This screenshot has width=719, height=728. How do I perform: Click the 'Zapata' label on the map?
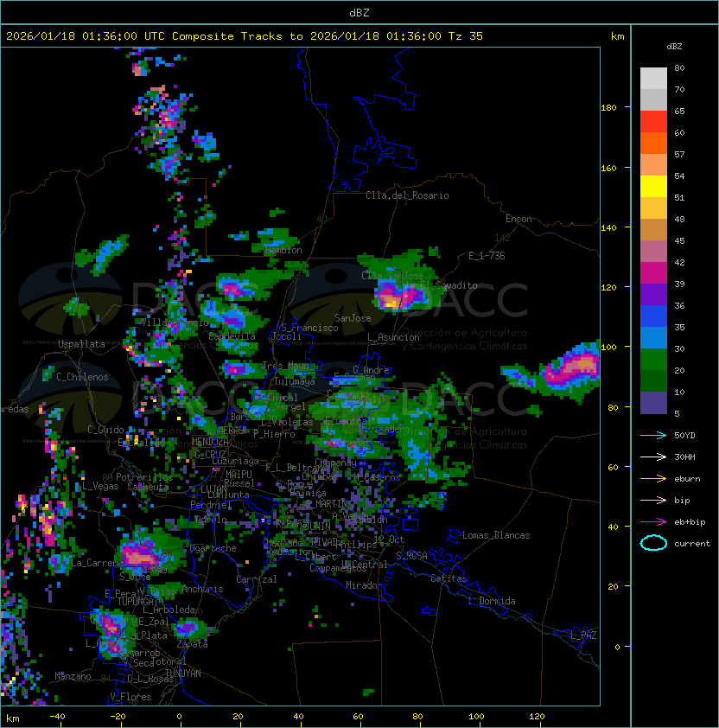(192, 645)
